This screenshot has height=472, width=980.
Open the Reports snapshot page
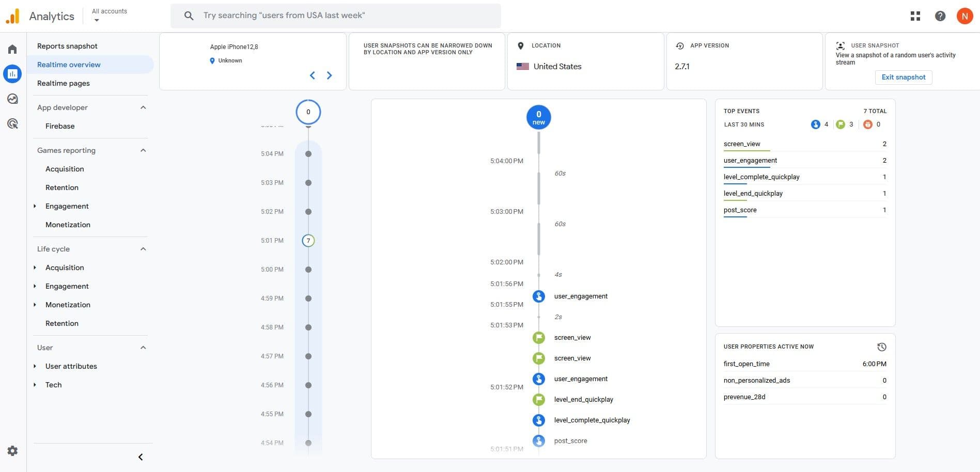click(x=67, y=46)
